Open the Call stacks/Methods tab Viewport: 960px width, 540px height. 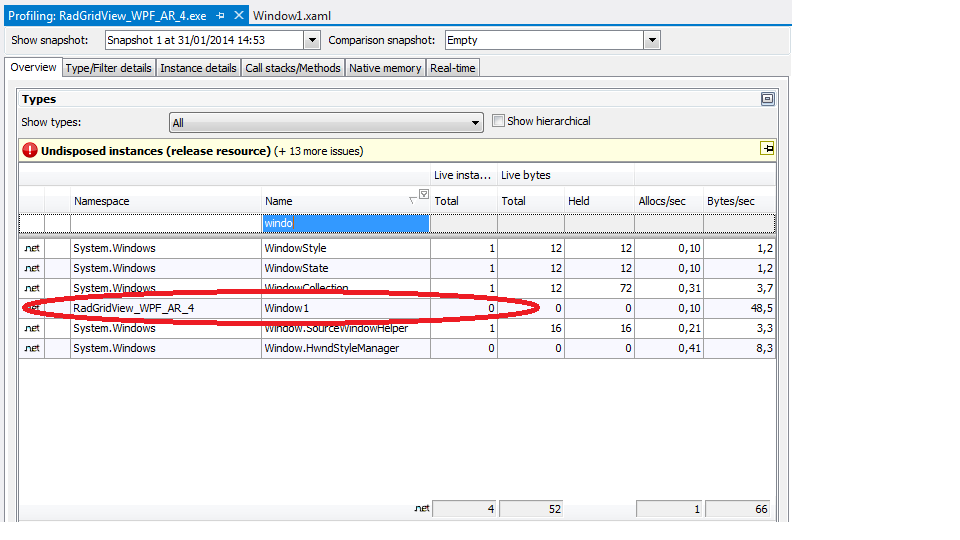coord(293,68)
